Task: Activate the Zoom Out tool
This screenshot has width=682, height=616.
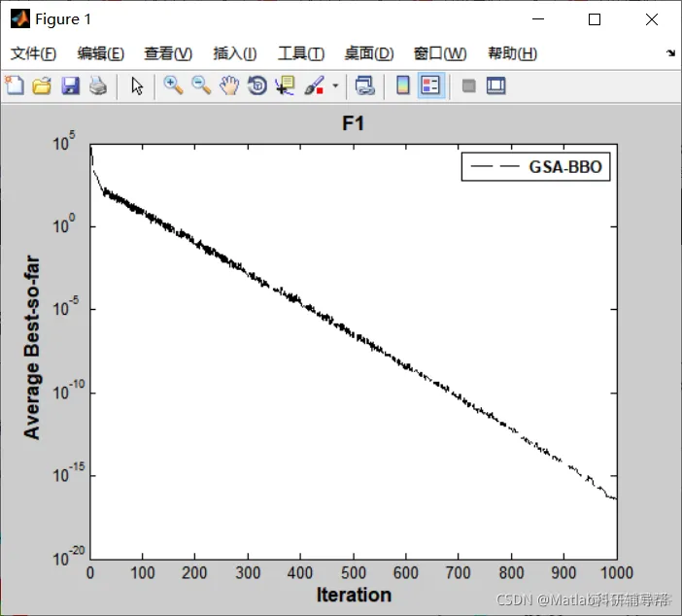Action: point(201,86)
